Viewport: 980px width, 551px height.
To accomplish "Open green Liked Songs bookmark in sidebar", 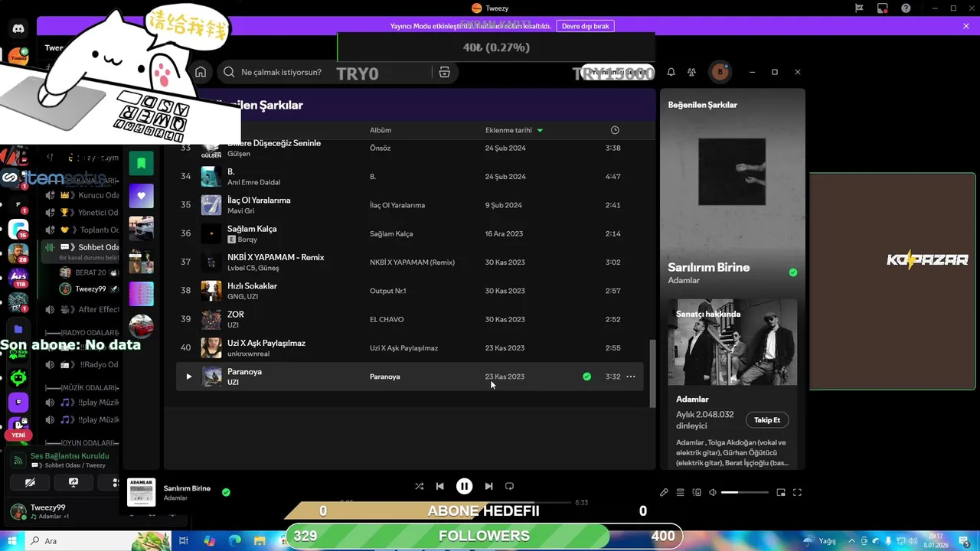I will [x=141, y=164].
